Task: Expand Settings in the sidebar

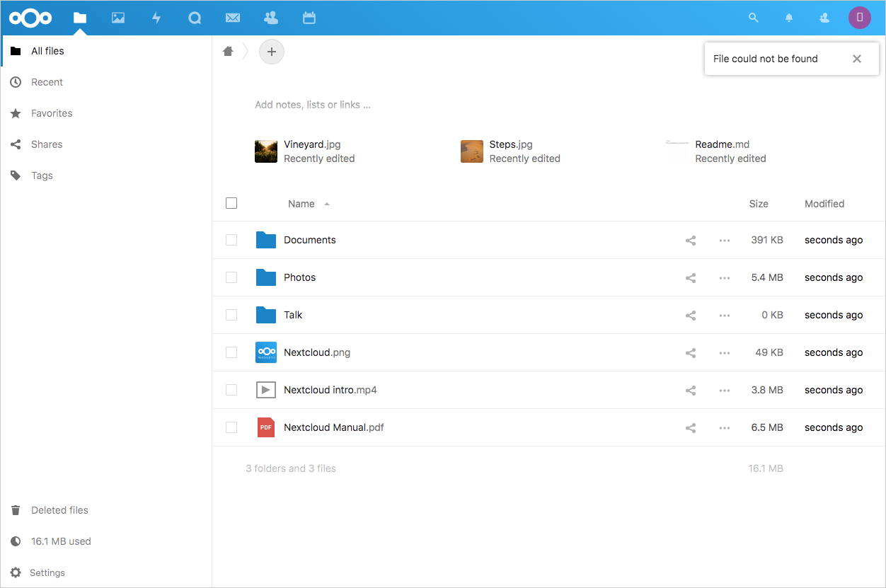Action: [x=106, y=572]
